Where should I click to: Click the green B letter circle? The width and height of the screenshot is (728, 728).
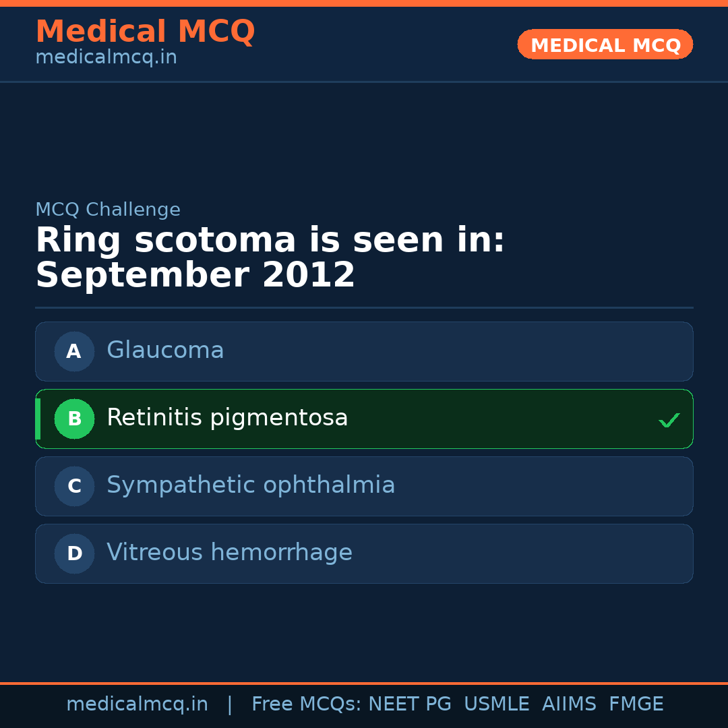click(74, 419)
